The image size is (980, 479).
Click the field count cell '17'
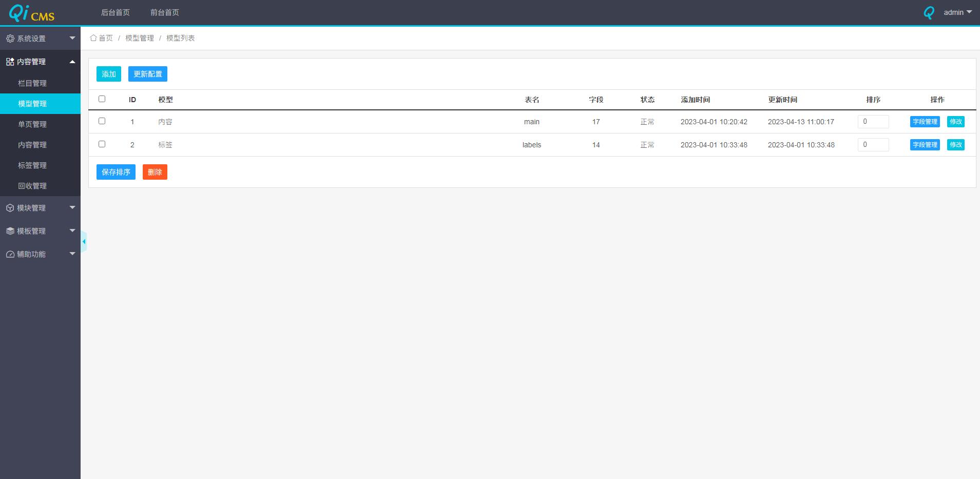tap(596, 122)
